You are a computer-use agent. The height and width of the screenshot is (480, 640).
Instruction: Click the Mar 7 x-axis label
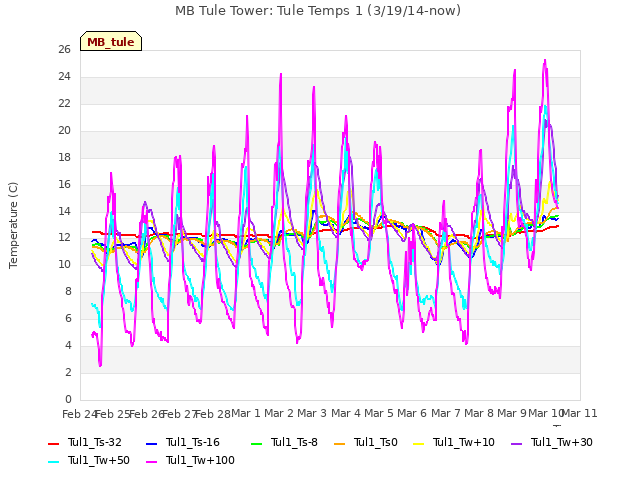click(x=446, y=413)
